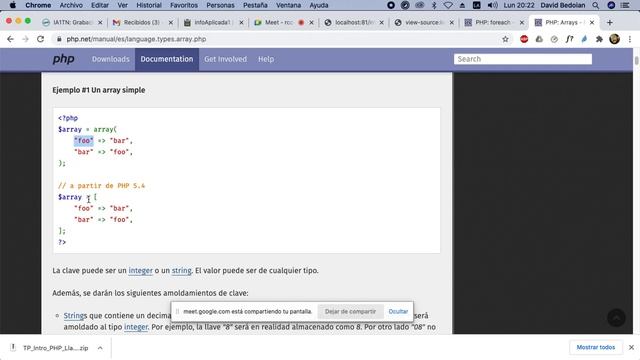
Task: Open the red ABP extension icon
Action: [x=524, y=39]
